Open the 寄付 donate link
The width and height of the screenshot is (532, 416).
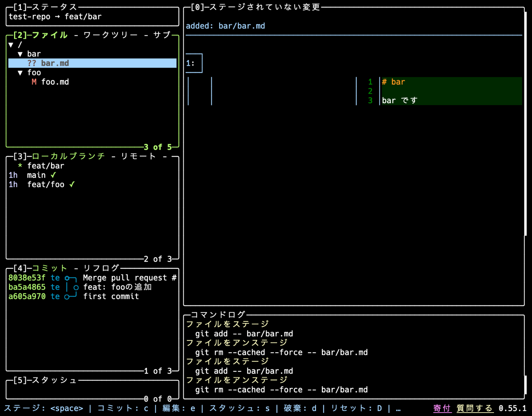pyautogui.click(x=442, y=408)
